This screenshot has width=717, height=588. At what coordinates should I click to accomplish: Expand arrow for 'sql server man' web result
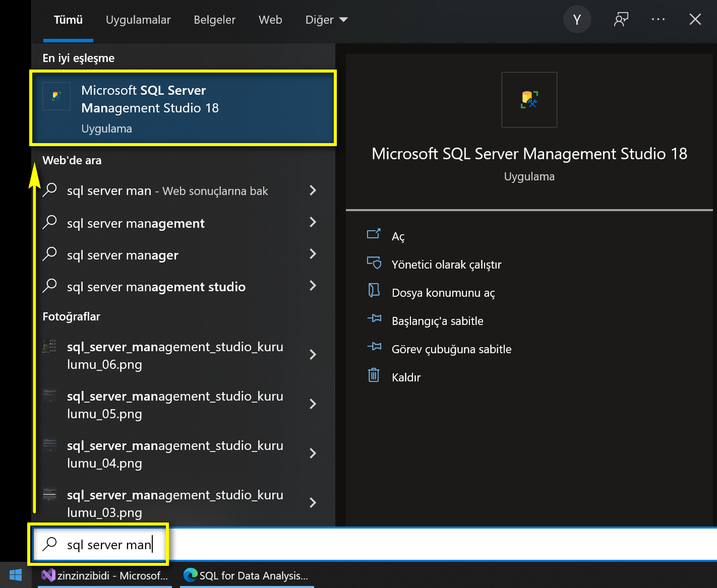(x=313, y=190)
